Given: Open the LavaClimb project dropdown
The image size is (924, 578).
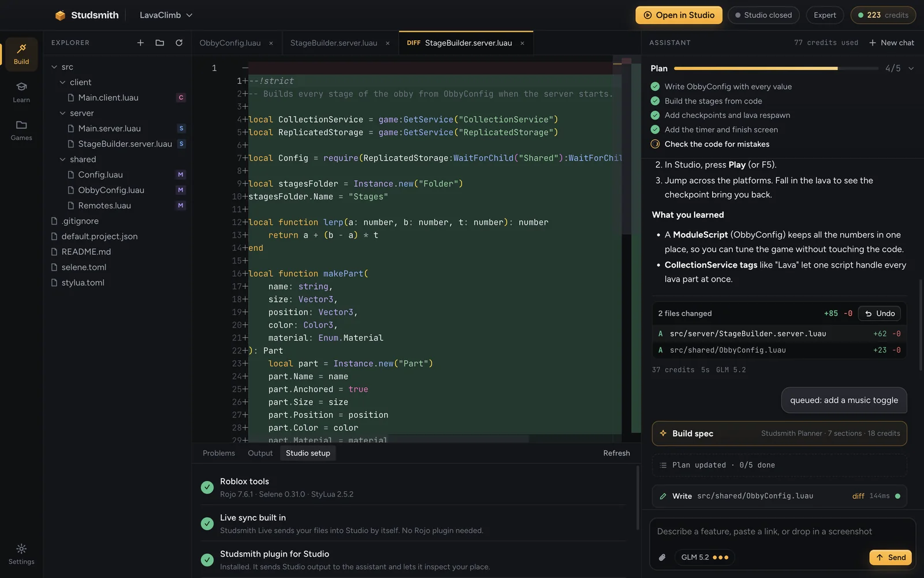Looking at the screenshot, I should tap(166, 15).
